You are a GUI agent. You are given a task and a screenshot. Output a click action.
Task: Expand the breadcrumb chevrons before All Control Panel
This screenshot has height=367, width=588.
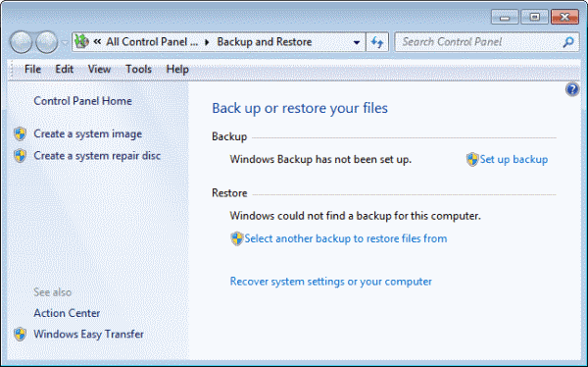(97, 41)
